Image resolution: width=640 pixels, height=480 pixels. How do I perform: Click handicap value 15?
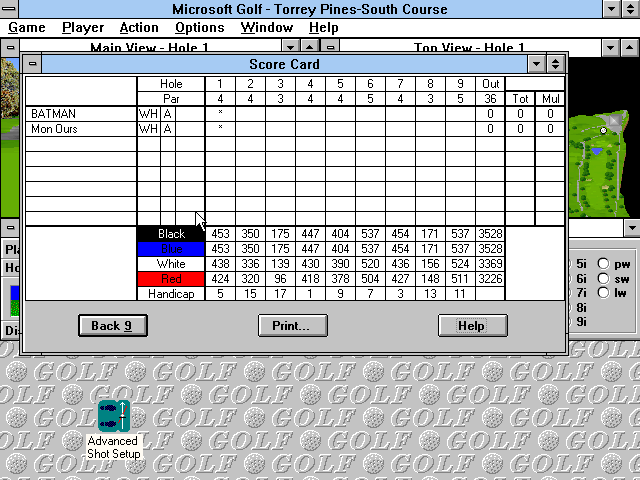coord(250,294)
